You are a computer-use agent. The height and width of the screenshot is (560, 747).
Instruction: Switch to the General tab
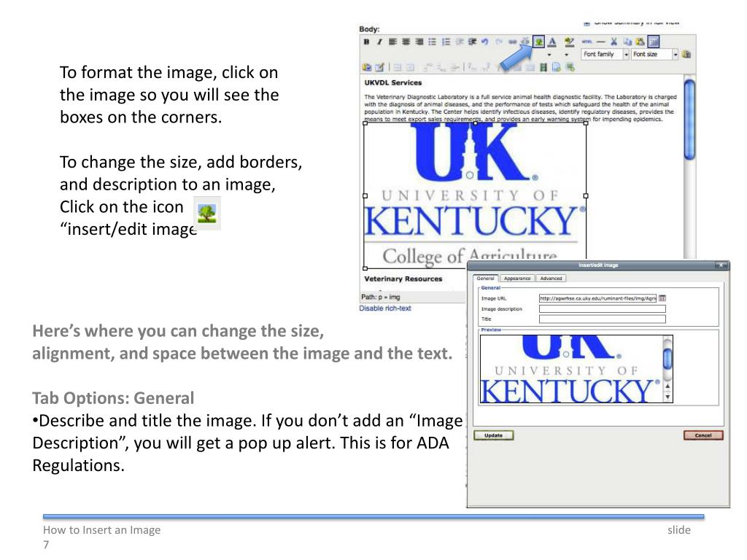pos(485,278)
